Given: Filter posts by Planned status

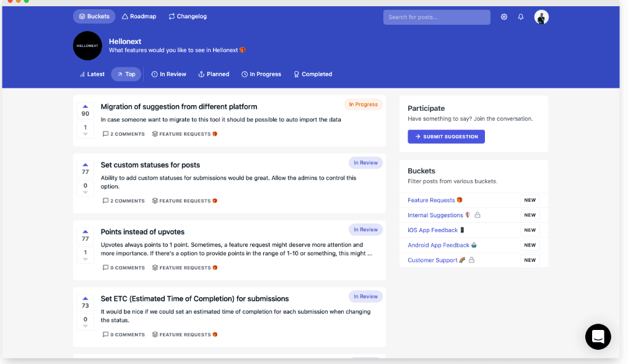Looking at the screenshot, I should (214, 74).
